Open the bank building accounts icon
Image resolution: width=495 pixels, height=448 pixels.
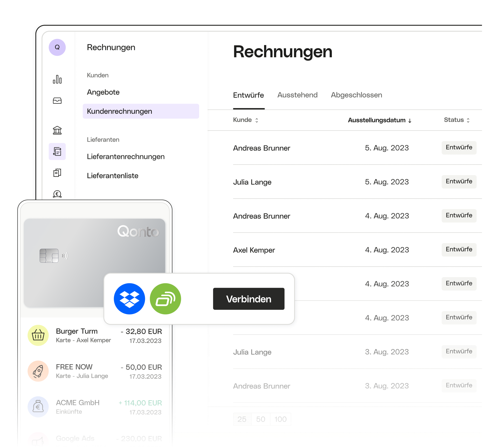click(x=57, y=130)
